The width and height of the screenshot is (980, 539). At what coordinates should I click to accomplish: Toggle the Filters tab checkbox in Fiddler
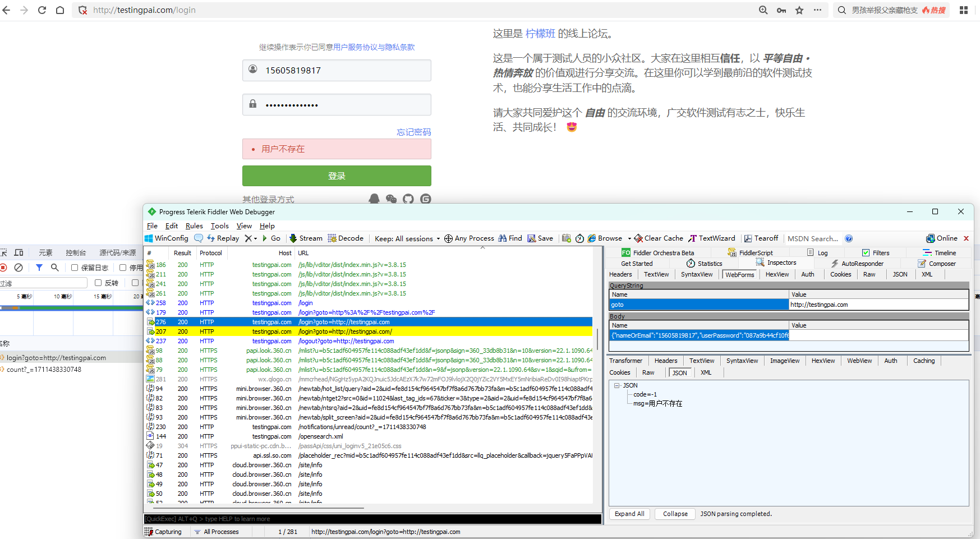pyautogui.click(x=866, y=253)
